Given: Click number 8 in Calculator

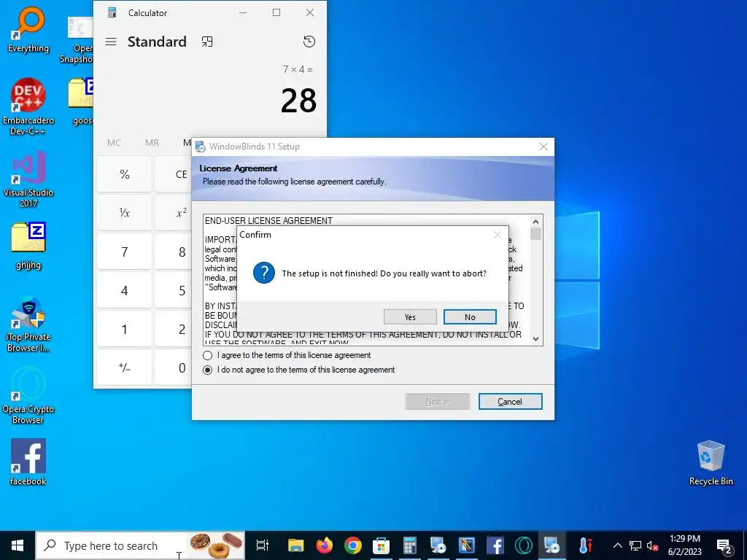Looking at the screenshot, I should click(x=174, y=252).
